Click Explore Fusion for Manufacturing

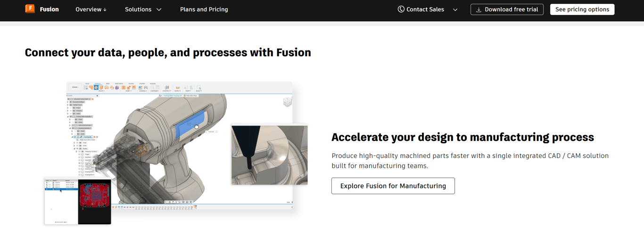click(x=393, y=186)
